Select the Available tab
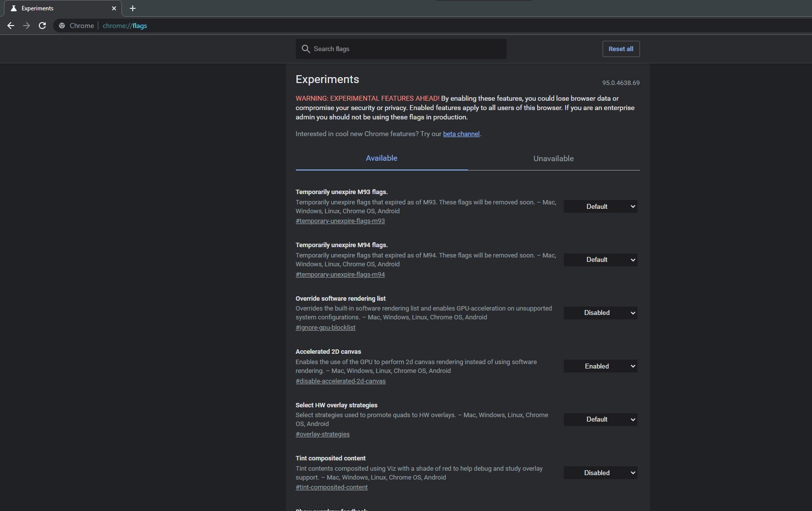This screenshot has height=511, width=812. (x=381, y=158)
